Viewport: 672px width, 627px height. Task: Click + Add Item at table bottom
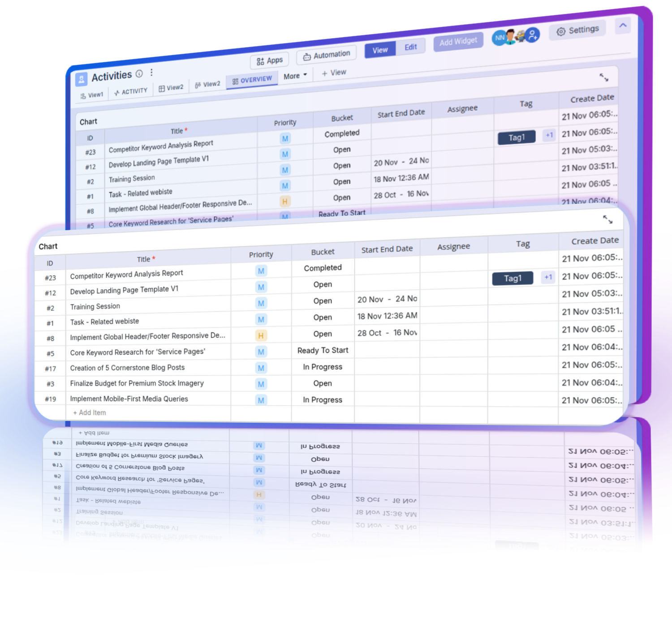coord(89,412)
